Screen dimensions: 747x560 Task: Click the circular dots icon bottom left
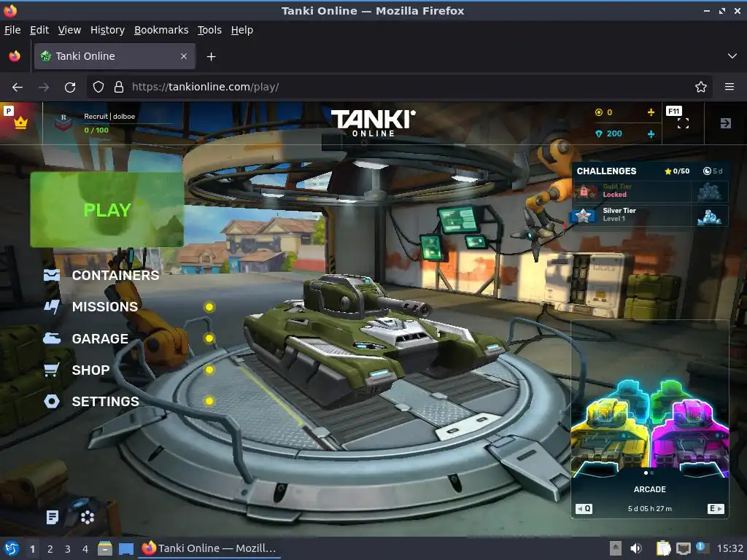tap(88, 517)
